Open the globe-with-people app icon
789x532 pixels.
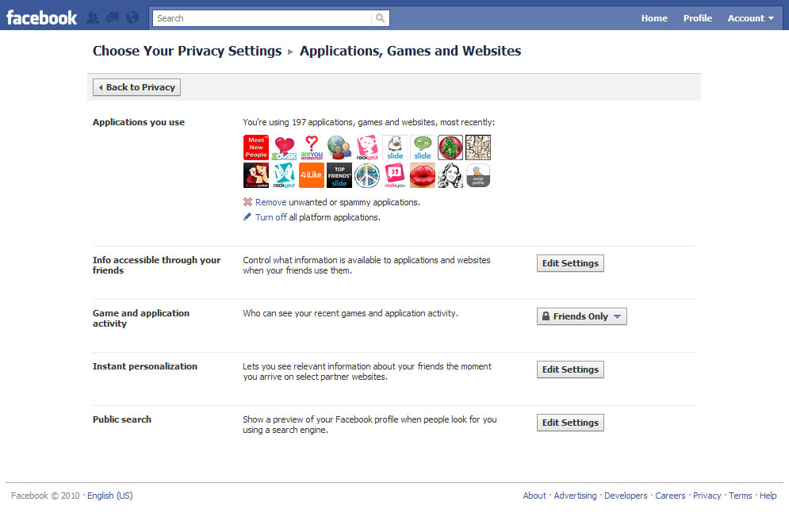339,147
